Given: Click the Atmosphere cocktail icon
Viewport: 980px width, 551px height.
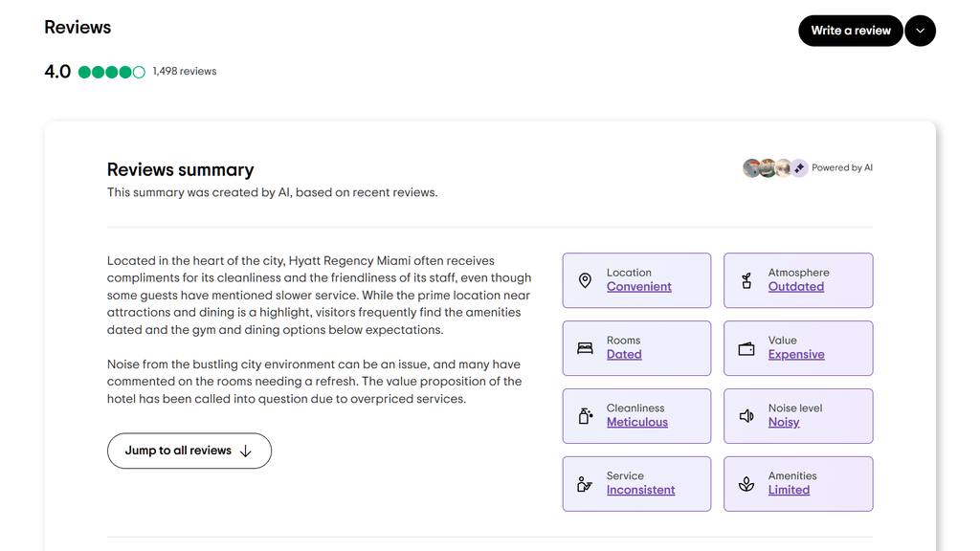Looking at the screenshot, I should click(746, 280).
